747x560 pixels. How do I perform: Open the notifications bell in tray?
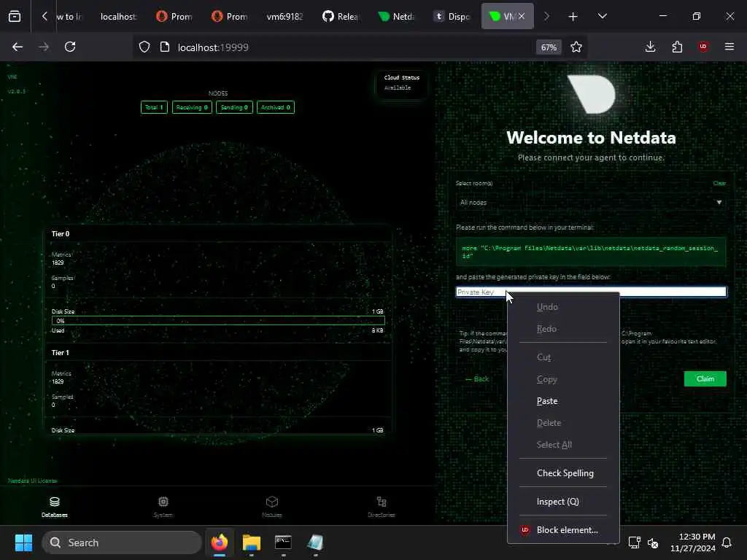(727, 542)
